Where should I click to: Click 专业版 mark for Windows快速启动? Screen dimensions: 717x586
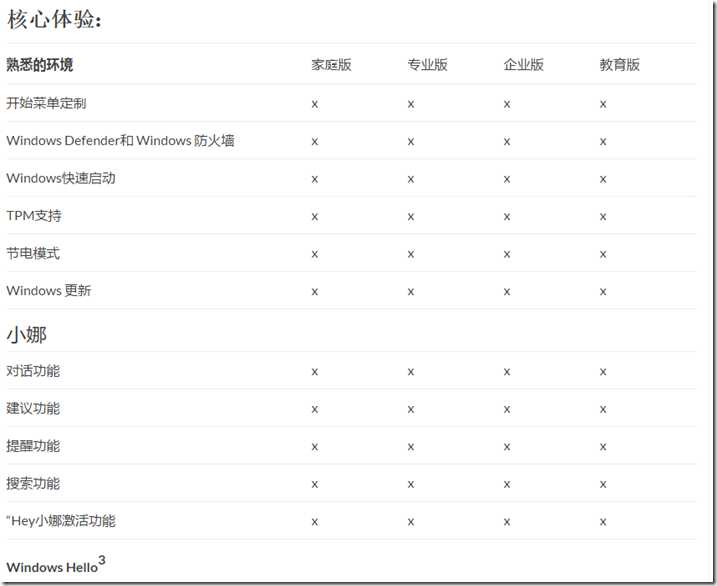click(411, 179)
